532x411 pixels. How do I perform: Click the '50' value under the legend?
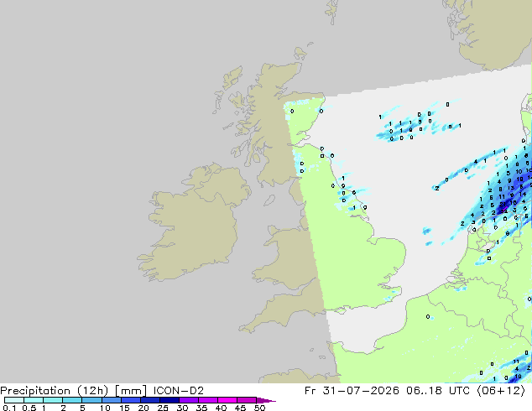260,408
